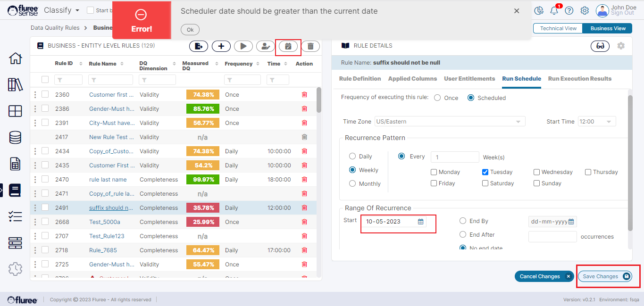644x306 pixels.
Task: Uncheck the Tuesday checkbox
Action: pyautogui.click(x=485, y=172)
